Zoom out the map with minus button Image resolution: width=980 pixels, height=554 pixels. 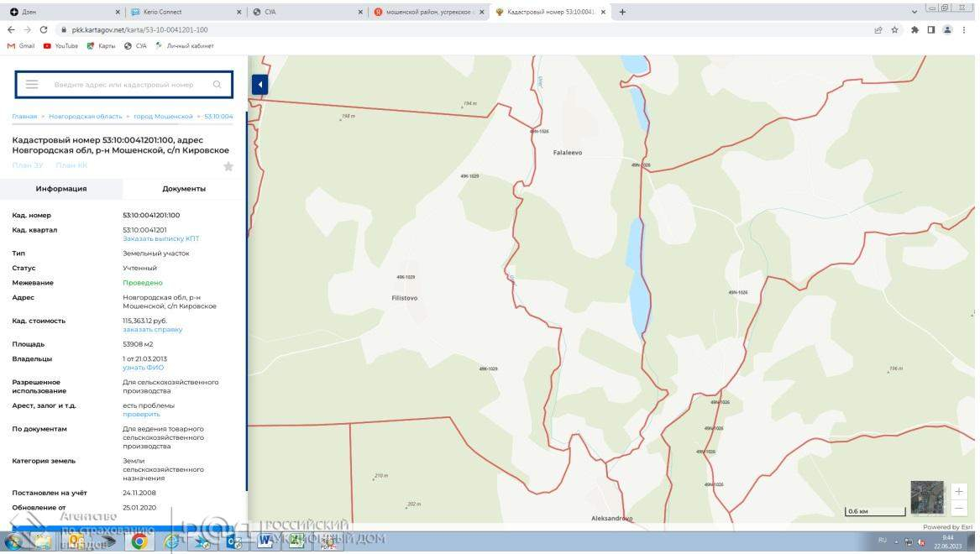coord(959,508)
